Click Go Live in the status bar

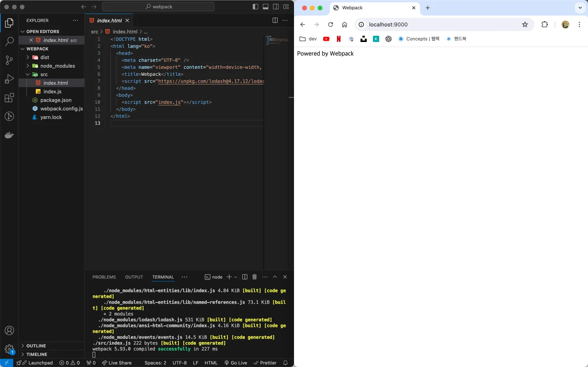click(236, 363)
